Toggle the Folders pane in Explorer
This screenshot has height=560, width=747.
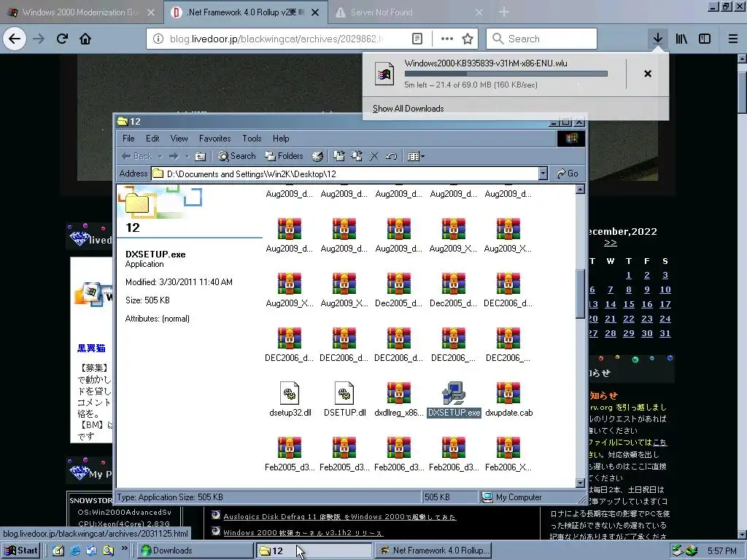tap(284, 156)
